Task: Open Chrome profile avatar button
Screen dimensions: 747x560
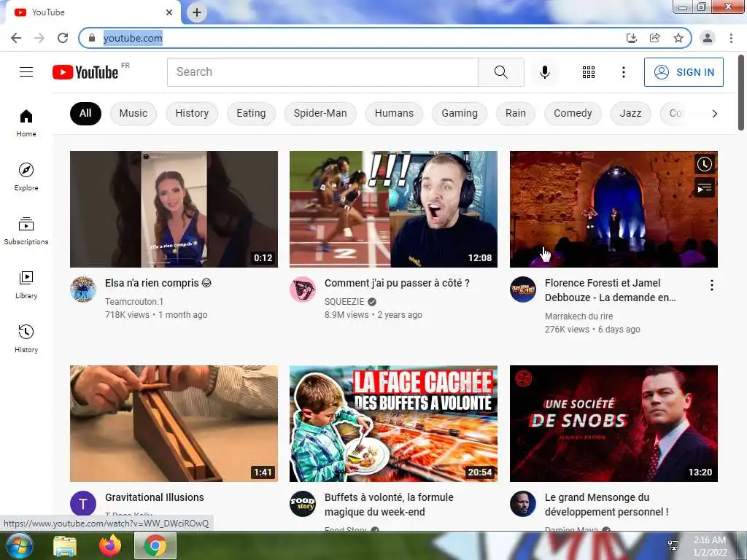Action: click(708, 38)
